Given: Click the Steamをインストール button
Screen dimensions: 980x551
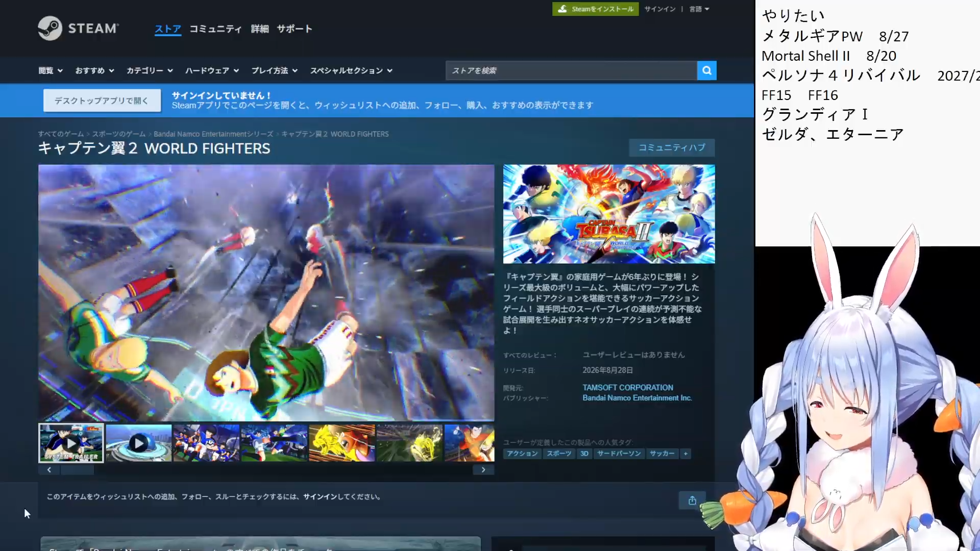Looking at the screenshot, I should [x=595, y=9].
